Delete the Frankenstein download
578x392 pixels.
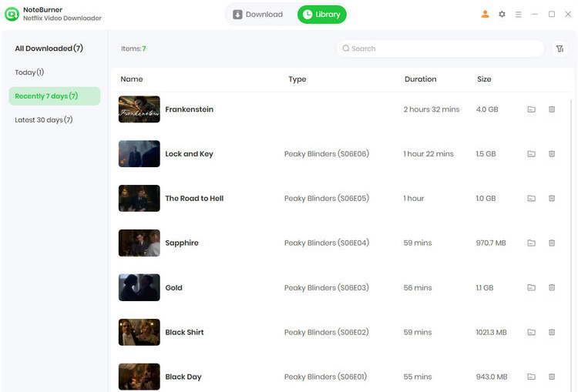(x=552, y=109)
